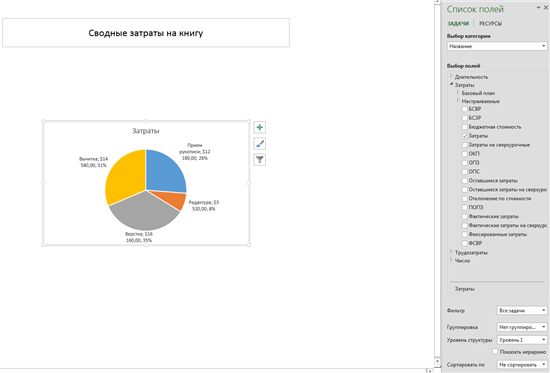Select the gray Верстка pie slice

tap(144, 212)
